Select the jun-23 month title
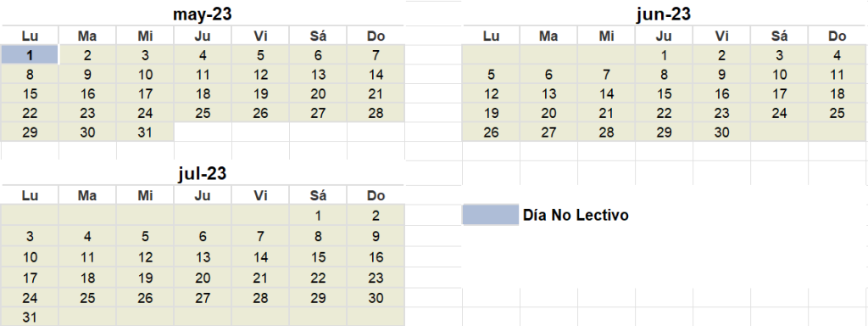This screenshot has width=868, height=326. point(663,14)
